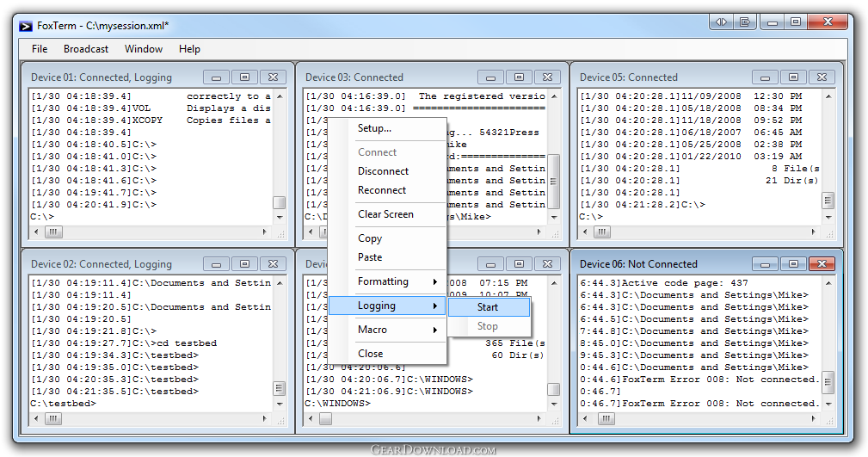The image size is (868, 457).
Task: Click the C:\WINDOWS> prompt line at bottom
Action: [338, 404]
